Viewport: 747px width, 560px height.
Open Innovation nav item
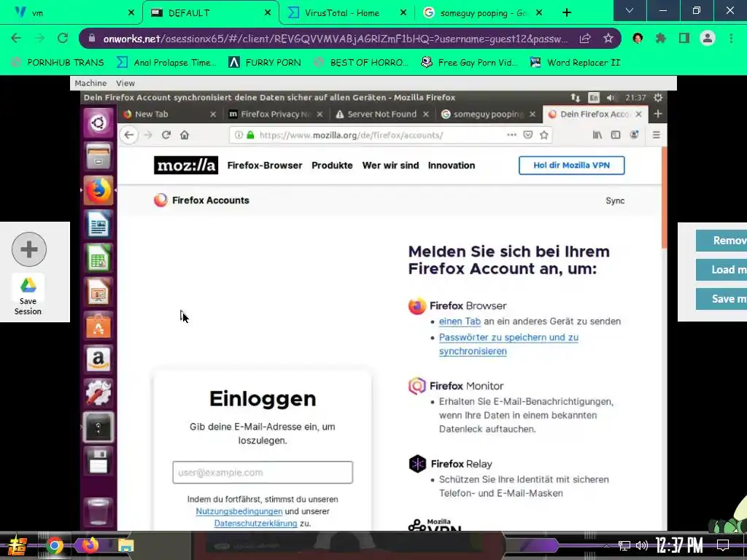452,166
